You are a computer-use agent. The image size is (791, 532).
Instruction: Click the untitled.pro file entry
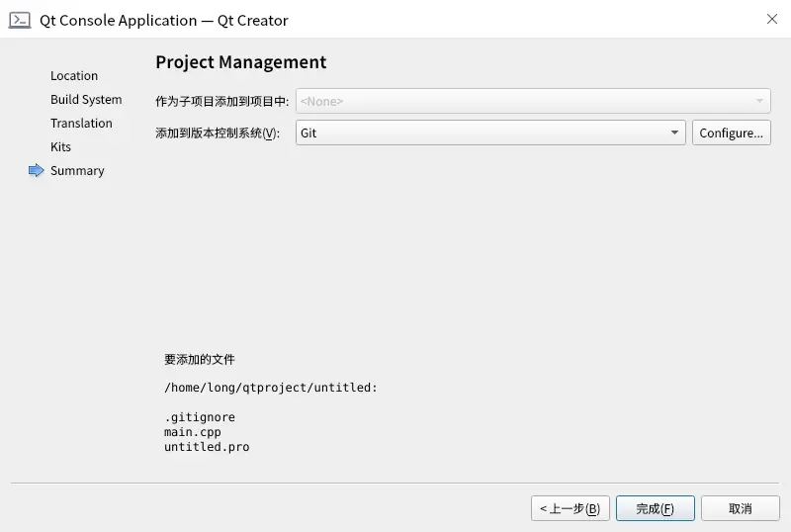pyautogui.click(x=207, y=447)
